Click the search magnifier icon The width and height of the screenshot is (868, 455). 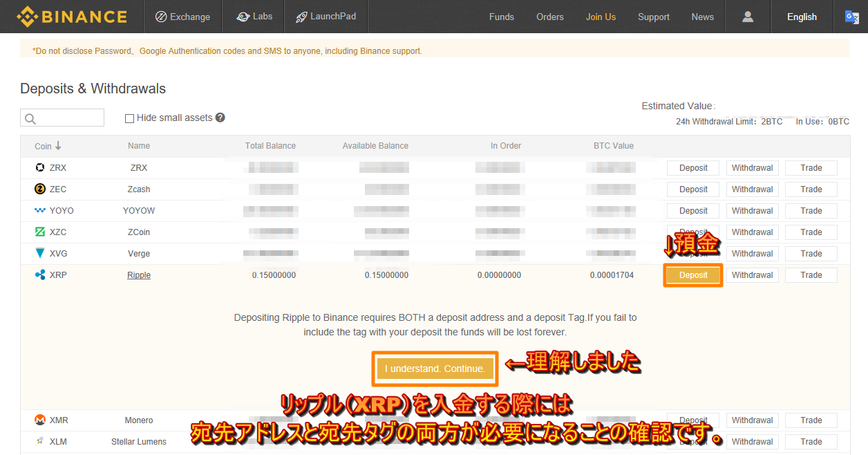tap(30, 118)
